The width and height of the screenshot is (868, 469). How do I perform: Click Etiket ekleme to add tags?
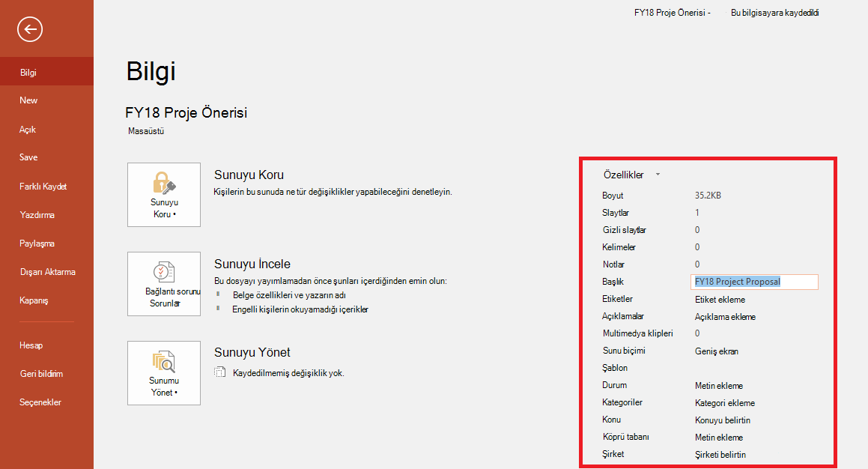pos(720,300)
